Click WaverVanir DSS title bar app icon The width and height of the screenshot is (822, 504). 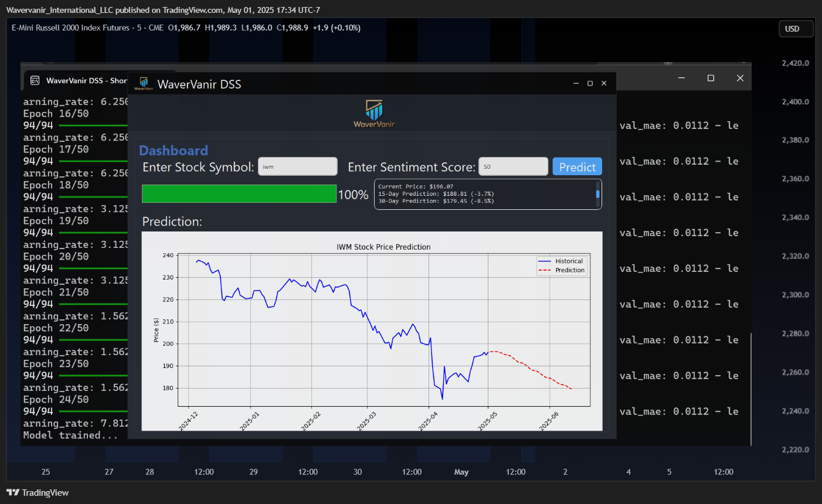pos(144,84)
